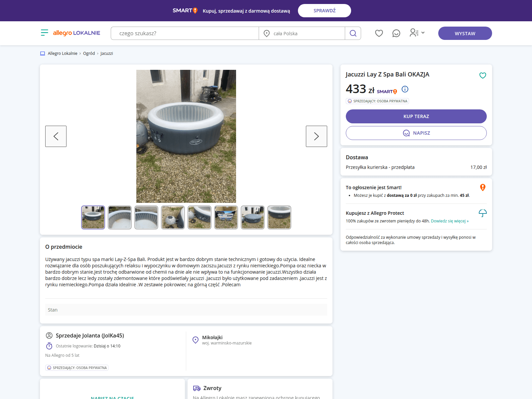532x399 pixels.
Task: Click the home icon in breadcrumb
Action: coord(43,54)
